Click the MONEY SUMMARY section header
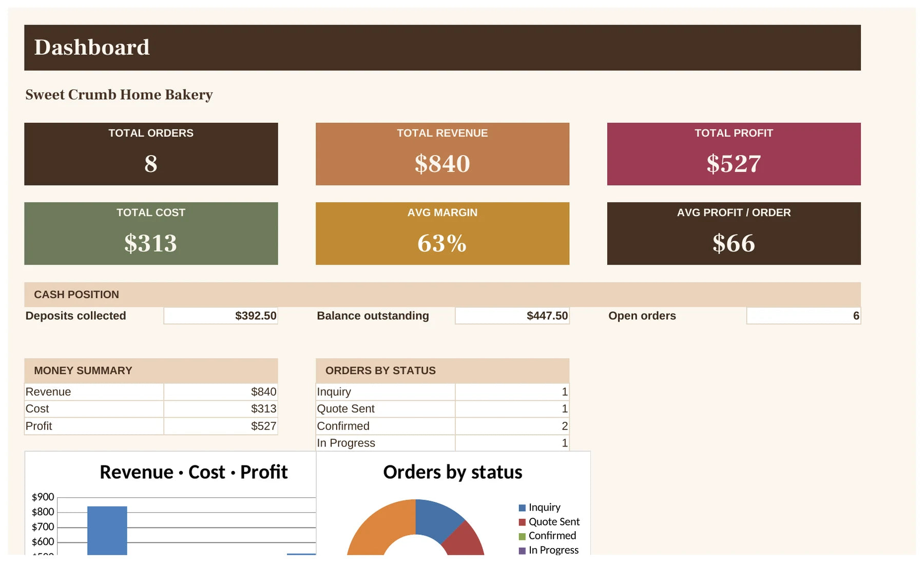 [x=151, y=370]
